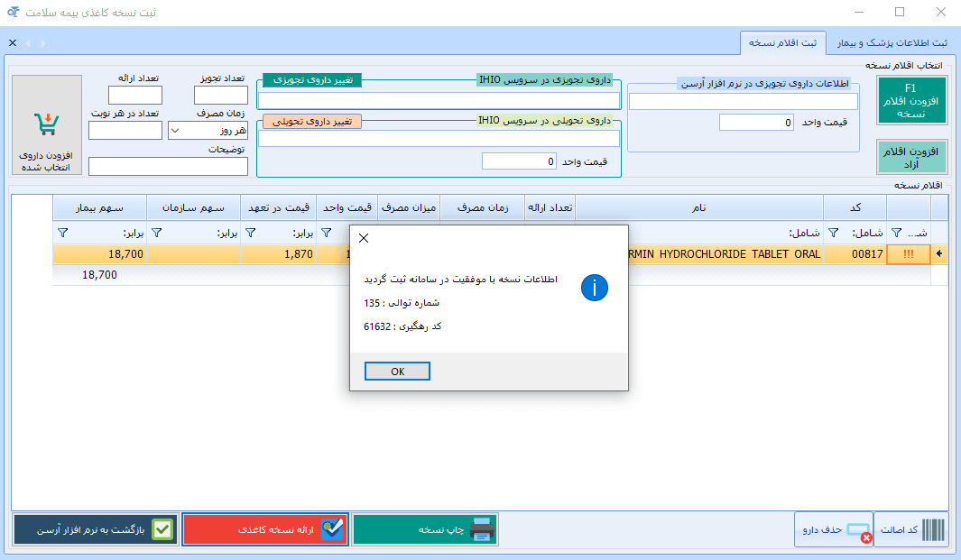Click the F1 افزودن اقلام نسخه button
This screenshot has width=961, height=560.
pos(911,100)
